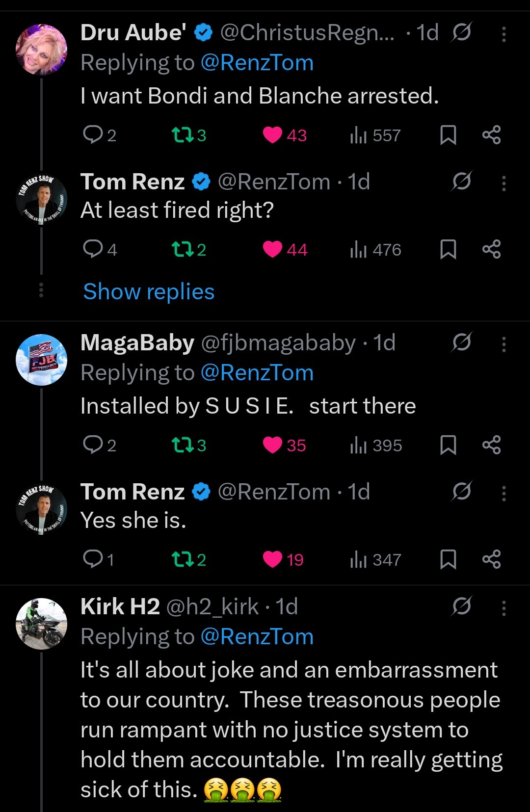The image size is (530, 812).
Task: Open Dru Aube's profile name
Action: [x=133, y=33]
